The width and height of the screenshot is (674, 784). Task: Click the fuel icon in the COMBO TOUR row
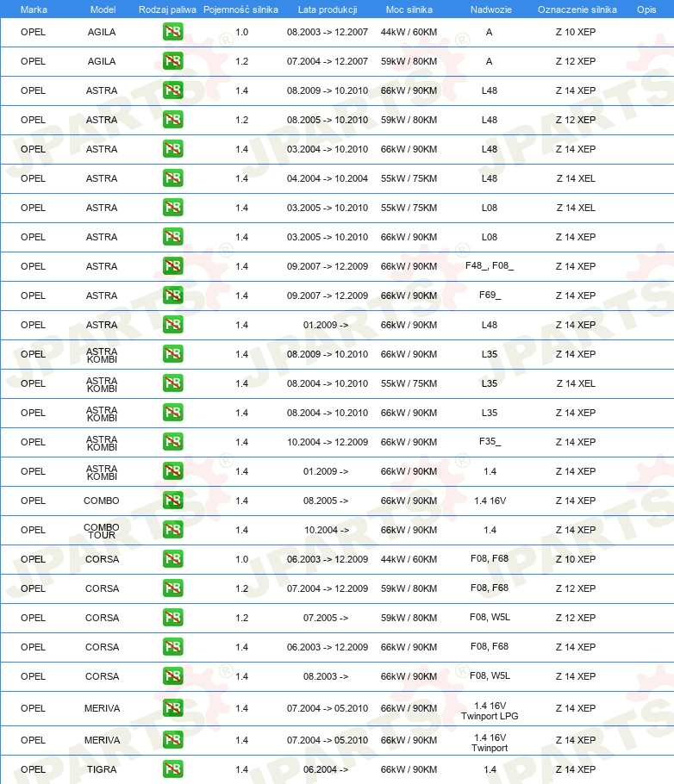click(172, 530)
